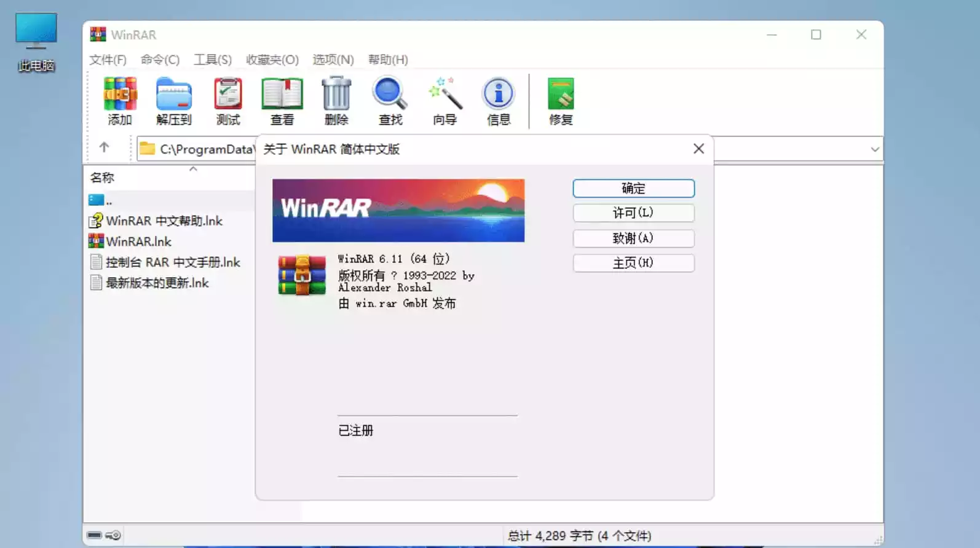Click the 许可(L) license button
980x548 pixels.
tap(633, 213)
